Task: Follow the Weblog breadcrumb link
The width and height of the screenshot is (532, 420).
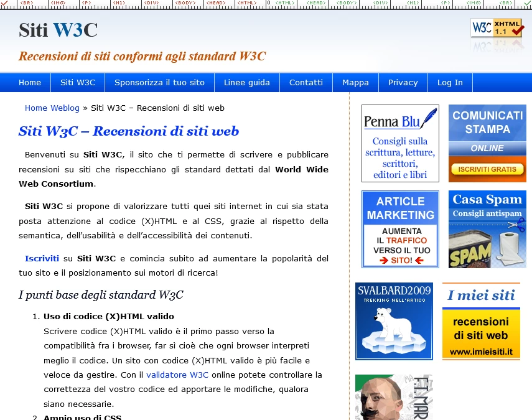Action: (x=65, y=108)
